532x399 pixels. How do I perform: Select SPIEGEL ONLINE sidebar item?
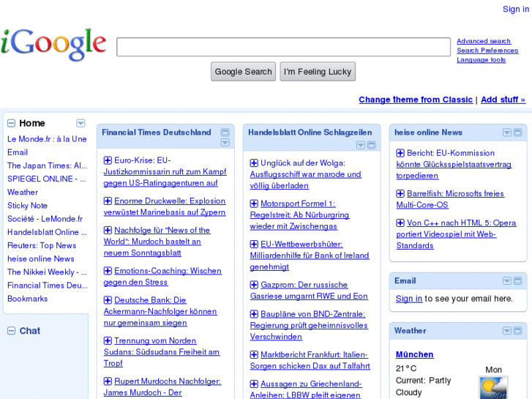[x=47, y=179]
